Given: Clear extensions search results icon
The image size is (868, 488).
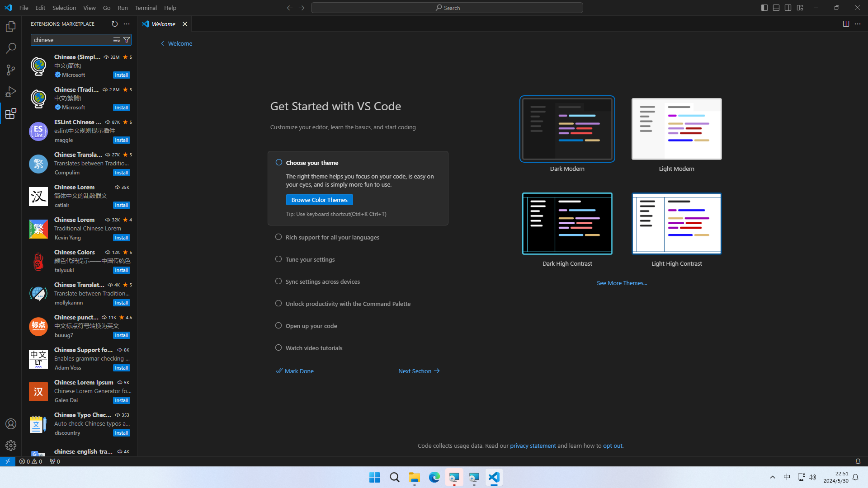Looking at the screenshot, I should coord(117,40).
